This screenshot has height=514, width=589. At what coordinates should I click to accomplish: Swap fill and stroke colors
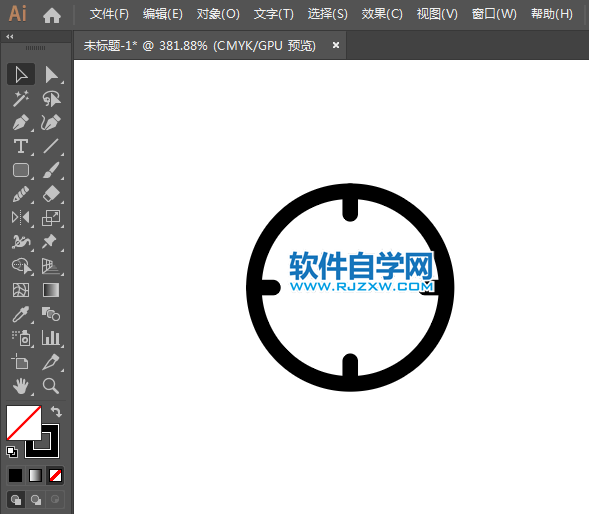(56, 412)
